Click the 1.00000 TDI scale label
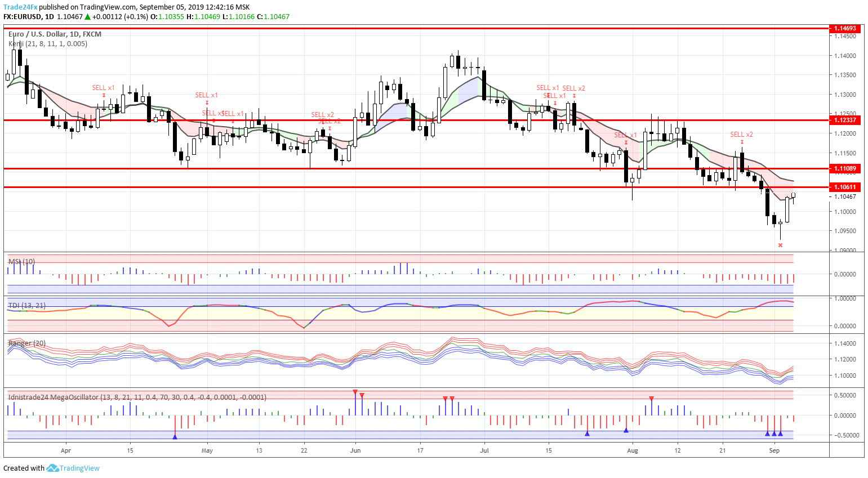The image size is (868, 478). (x=845, y=298)
